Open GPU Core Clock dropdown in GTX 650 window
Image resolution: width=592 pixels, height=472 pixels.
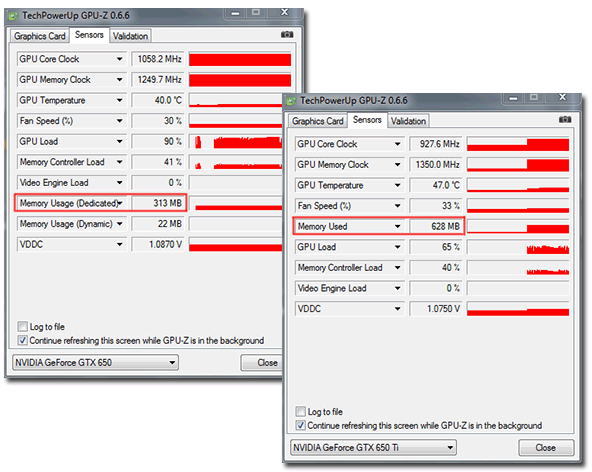pos(119,59)
